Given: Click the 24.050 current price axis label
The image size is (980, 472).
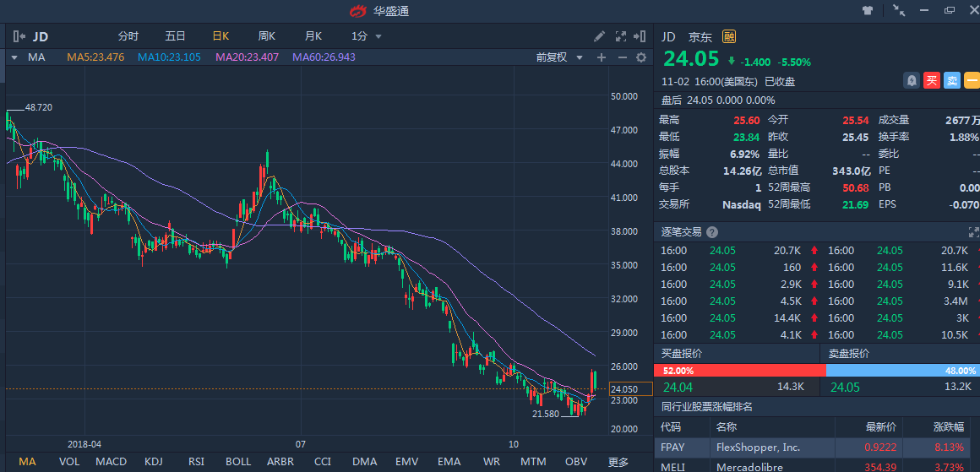Looking at the screenshot, I should pyautogui.click(x=630, y=389).
